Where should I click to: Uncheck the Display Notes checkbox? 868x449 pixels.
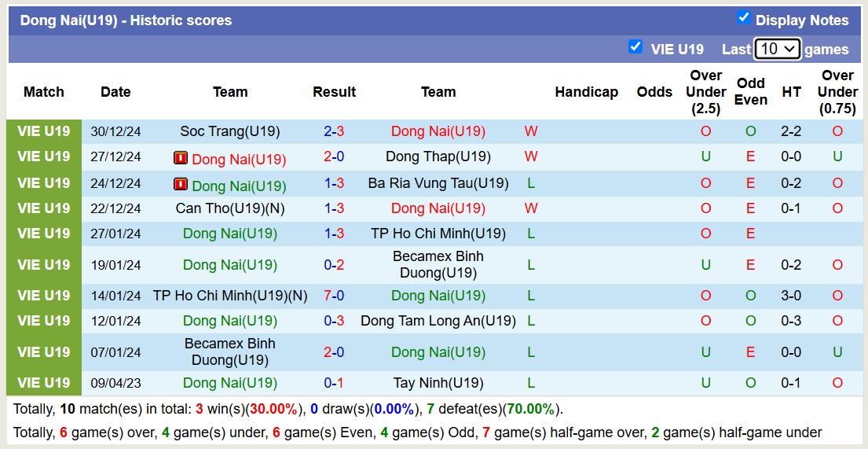click(x=743, y=18)
